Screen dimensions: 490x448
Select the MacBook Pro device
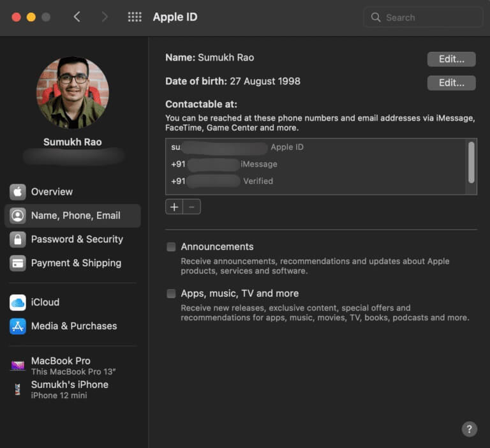(73, 366)
